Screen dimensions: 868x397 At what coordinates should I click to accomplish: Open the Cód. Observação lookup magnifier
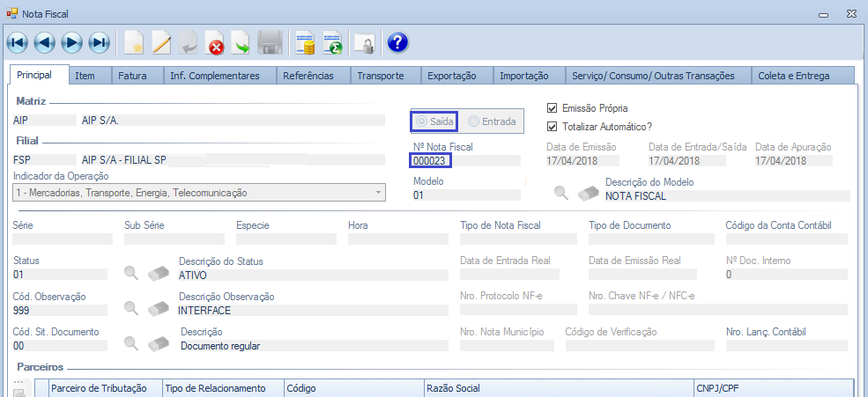tap(130, 308)
